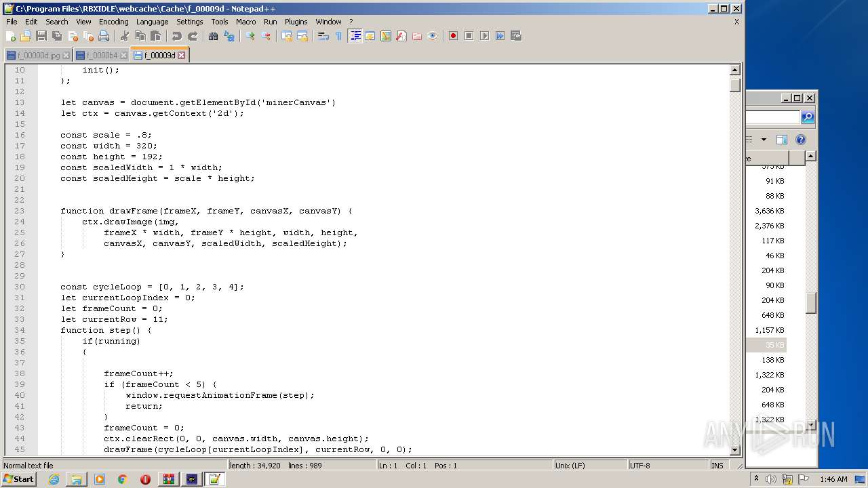Create a new file with toolbar icon
The width and height of the screenshot is (868, 488).
tap(11, 36)
